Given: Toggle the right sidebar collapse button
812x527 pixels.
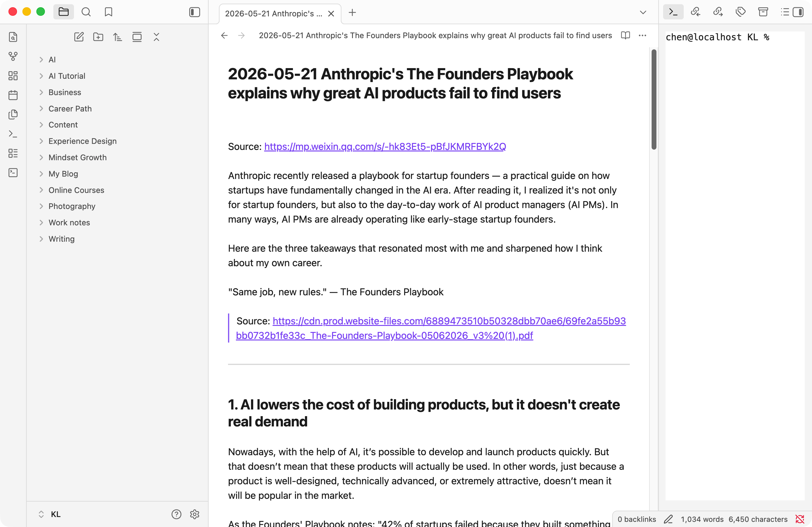Looking at the screenshot, I should pos(798,12).
